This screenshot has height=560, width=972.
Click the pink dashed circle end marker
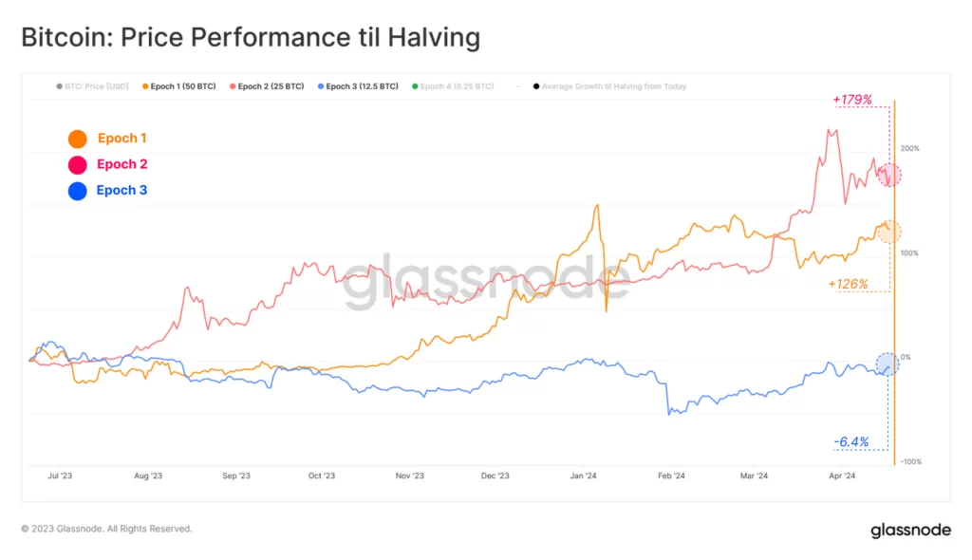(889, 175)
